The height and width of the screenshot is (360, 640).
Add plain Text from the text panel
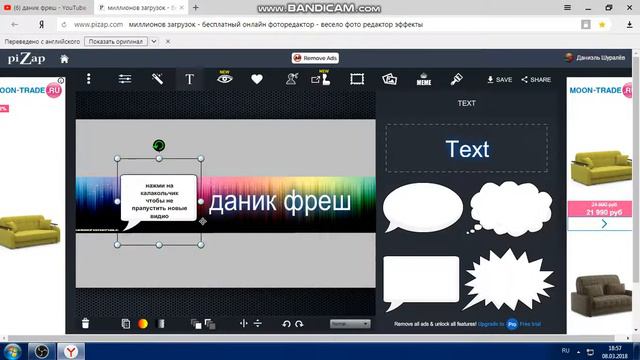(x=467, y=149)
